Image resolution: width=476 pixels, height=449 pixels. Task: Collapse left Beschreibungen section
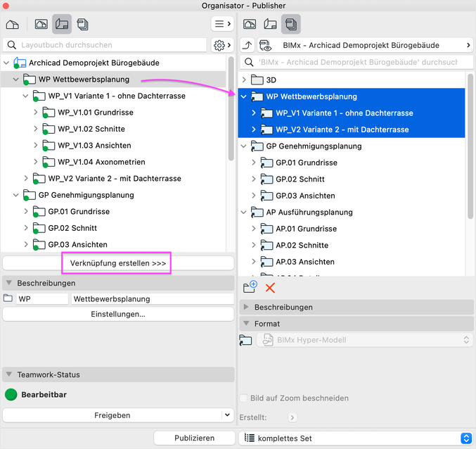(9, 283)
